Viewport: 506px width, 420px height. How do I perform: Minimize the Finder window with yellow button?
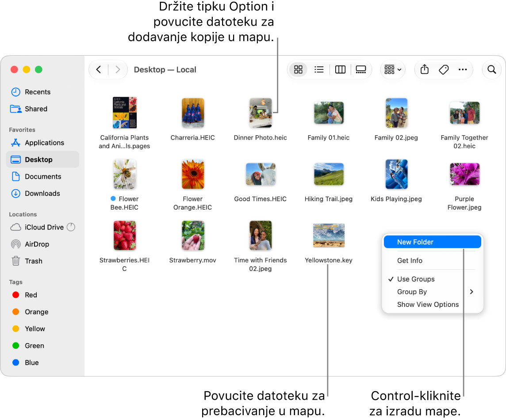[x=27, y=69]
